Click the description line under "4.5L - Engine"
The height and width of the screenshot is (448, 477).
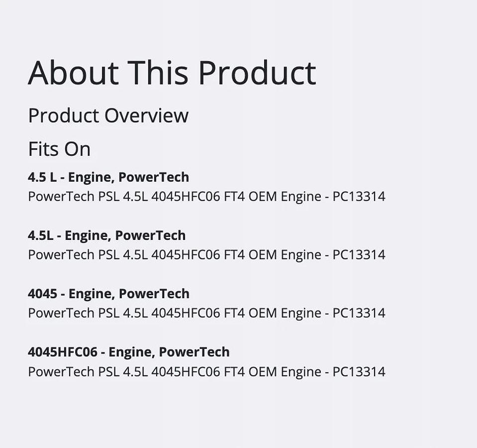pyautogui.click(x=206, y=255)
